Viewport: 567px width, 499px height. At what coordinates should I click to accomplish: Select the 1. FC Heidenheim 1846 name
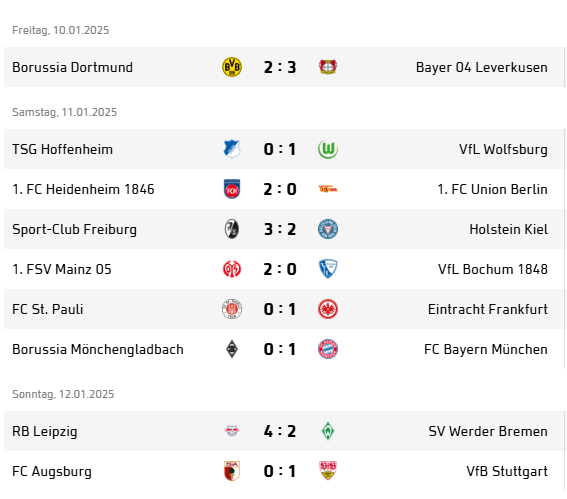(83, 189)
